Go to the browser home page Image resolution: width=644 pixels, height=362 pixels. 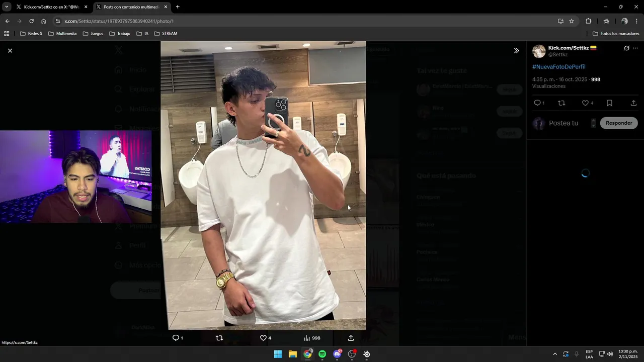[44, 21]
